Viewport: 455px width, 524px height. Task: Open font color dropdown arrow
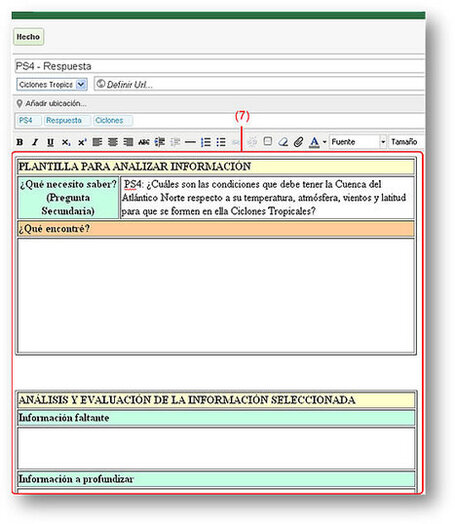tap(324, 142)
